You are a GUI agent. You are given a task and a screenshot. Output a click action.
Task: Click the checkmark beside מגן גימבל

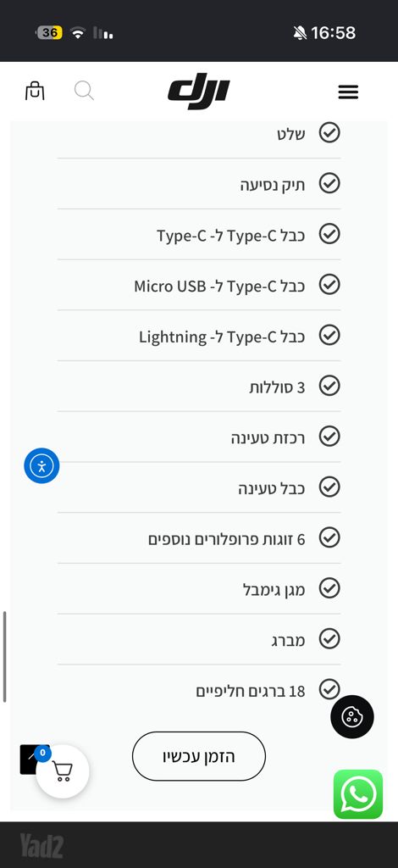[329, 588]
